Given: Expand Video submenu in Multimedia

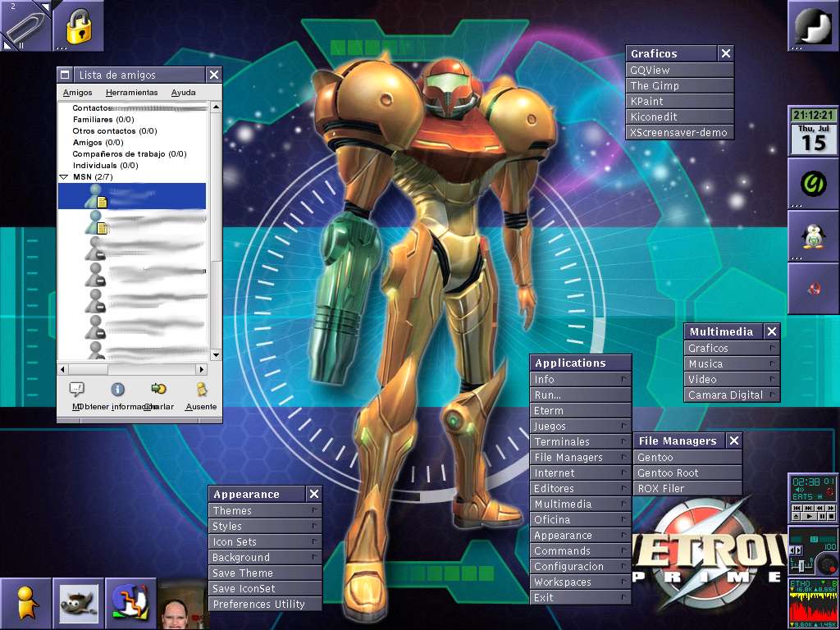Looking at the screenshot, I should click(x=732, y=379).
